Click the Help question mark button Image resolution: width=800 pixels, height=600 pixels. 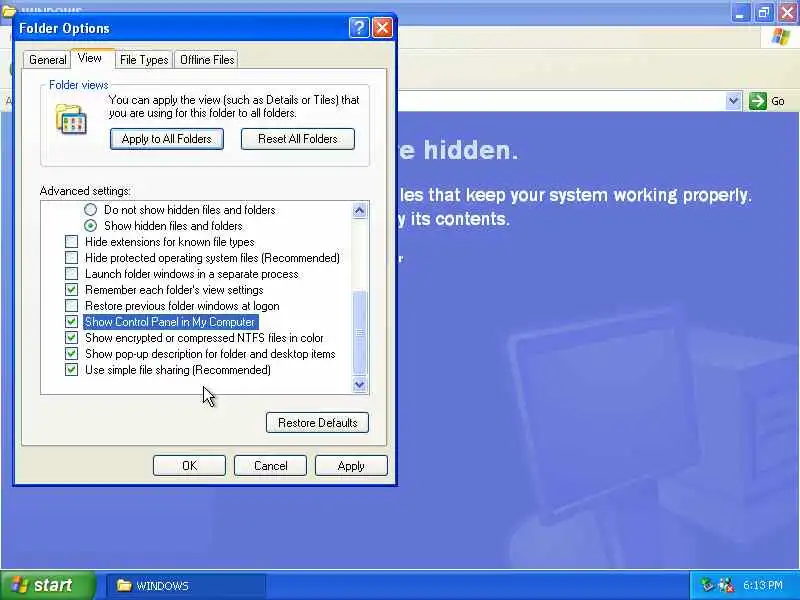tap(359, 28)
